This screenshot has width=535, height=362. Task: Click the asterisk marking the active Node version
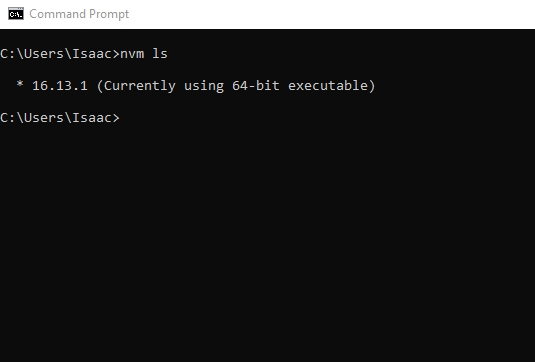tap(20, 84)
